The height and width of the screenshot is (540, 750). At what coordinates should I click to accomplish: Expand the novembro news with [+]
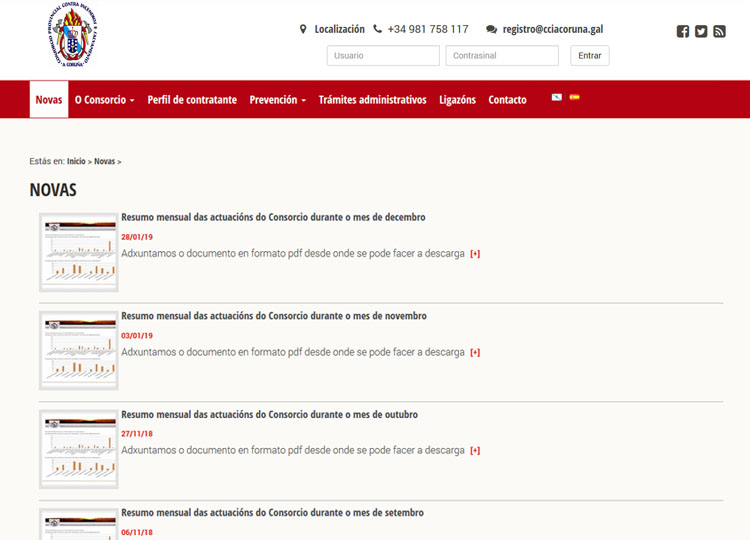(475, 353)
